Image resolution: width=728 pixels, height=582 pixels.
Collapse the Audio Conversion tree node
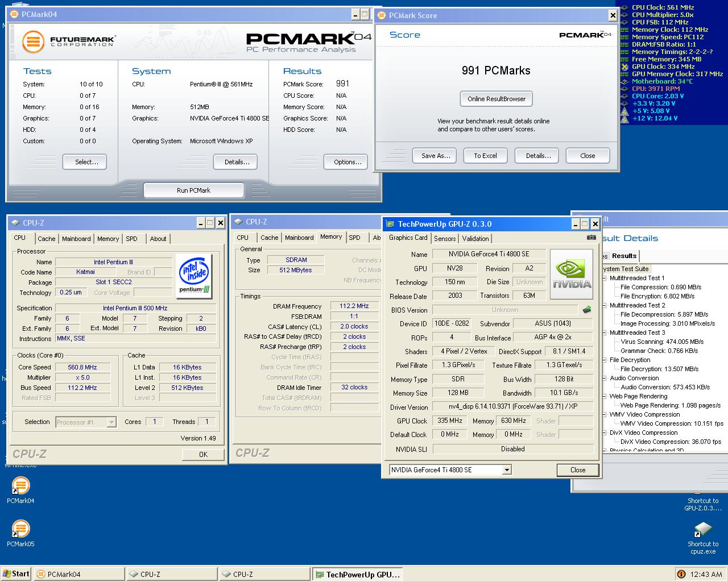click(605, 378)
